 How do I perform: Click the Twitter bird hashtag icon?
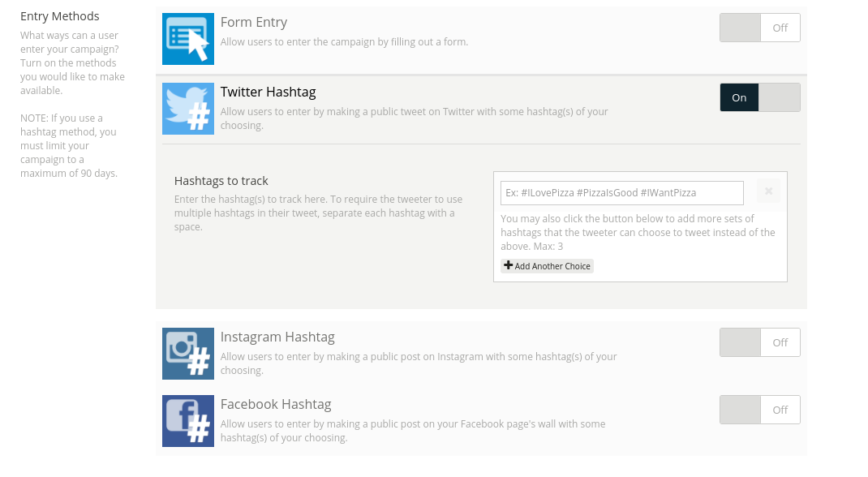(x=188, y=109)
